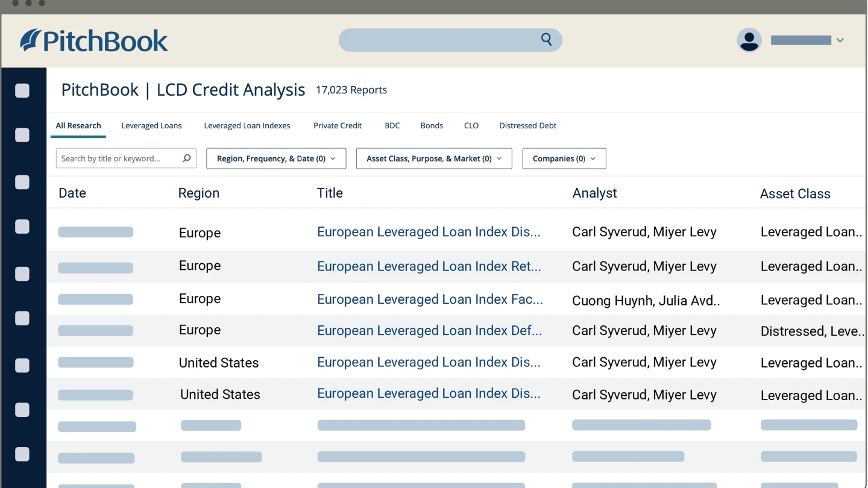Select the Private Credit tab

pyautogui.click(x=338, y=125)
